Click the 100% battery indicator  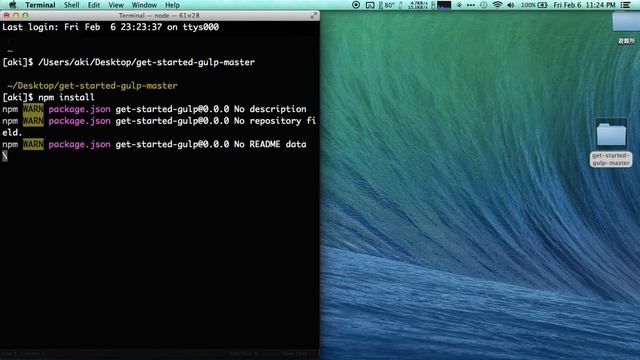click(534, 5)
